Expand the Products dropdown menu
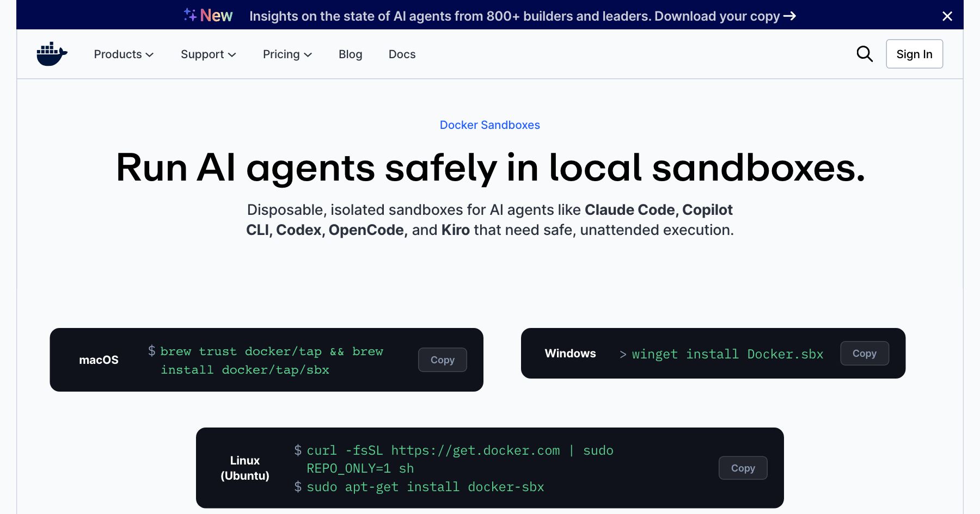980x514 pixels. coord(124,54)
